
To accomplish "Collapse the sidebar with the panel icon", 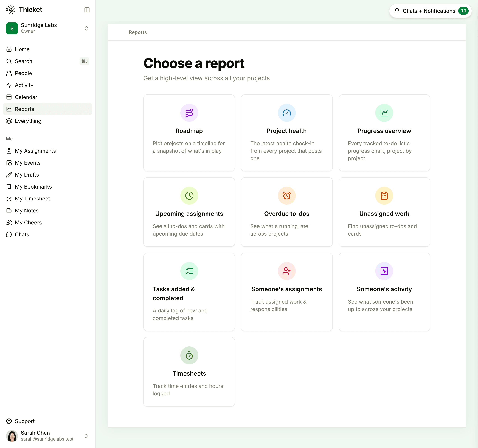I will [x=87, y=10].
